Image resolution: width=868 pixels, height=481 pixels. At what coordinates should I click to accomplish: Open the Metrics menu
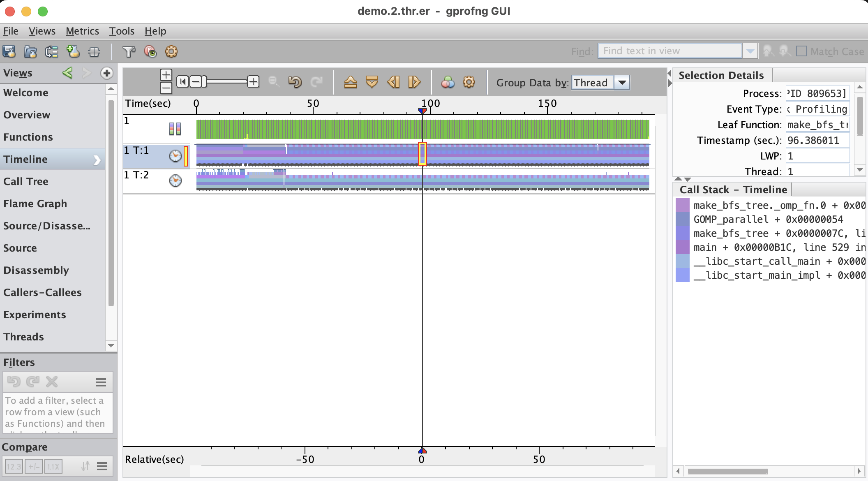click(82, 31)
